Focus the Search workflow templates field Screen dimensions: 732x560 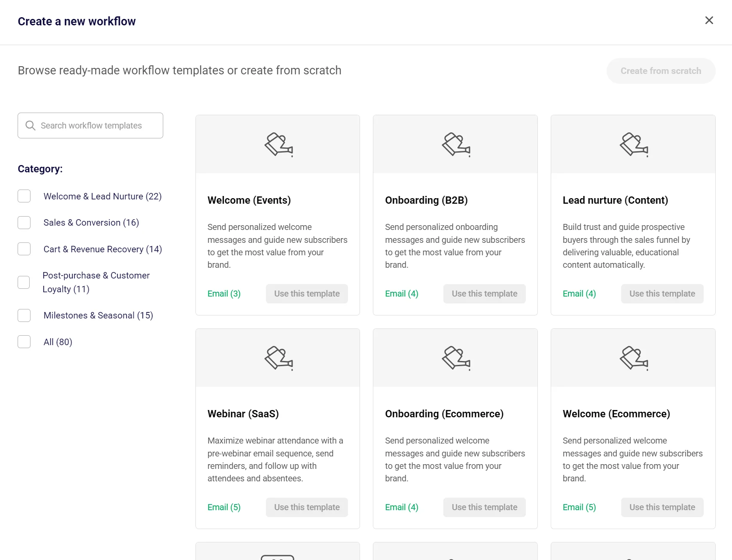pyautogui.click(x=90, y=125)
